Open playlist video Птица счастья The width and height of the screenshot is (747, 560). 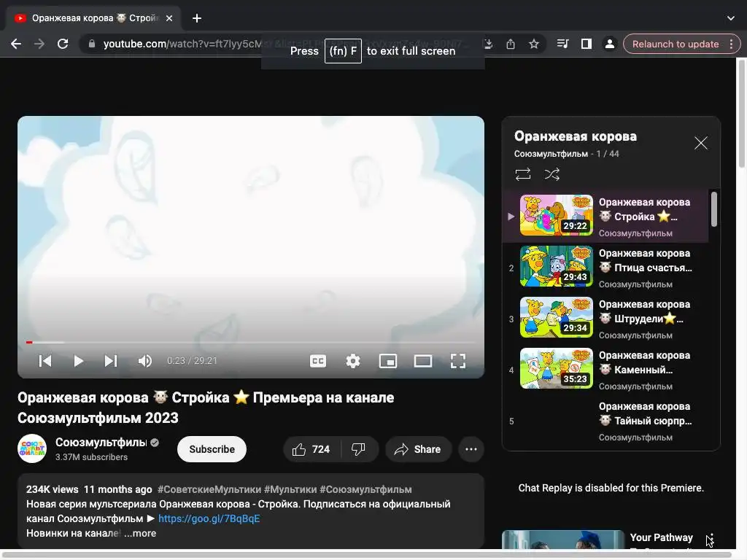[x=606, y=268]
